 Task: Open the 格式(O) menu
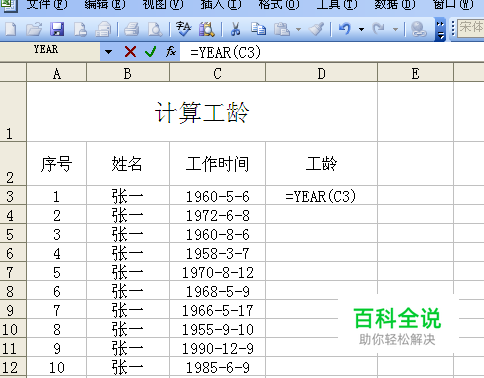[x=279, y=5]
